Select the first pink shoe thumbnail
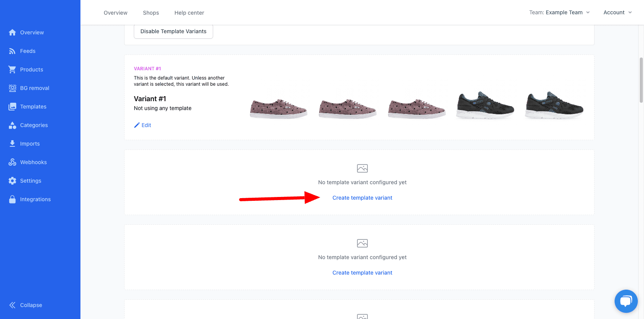Screen dimensions: 644x319 278,108
